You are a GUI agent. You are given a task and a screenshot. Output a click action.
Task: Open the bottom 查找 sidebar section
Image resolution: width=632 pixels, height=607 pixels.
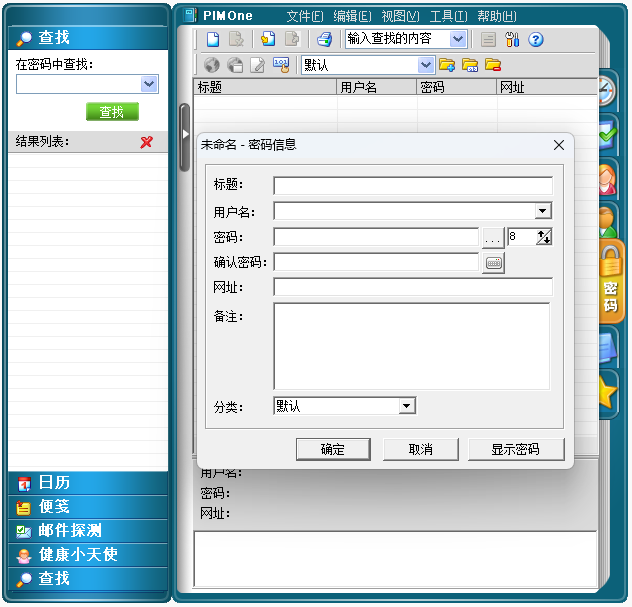88,578
